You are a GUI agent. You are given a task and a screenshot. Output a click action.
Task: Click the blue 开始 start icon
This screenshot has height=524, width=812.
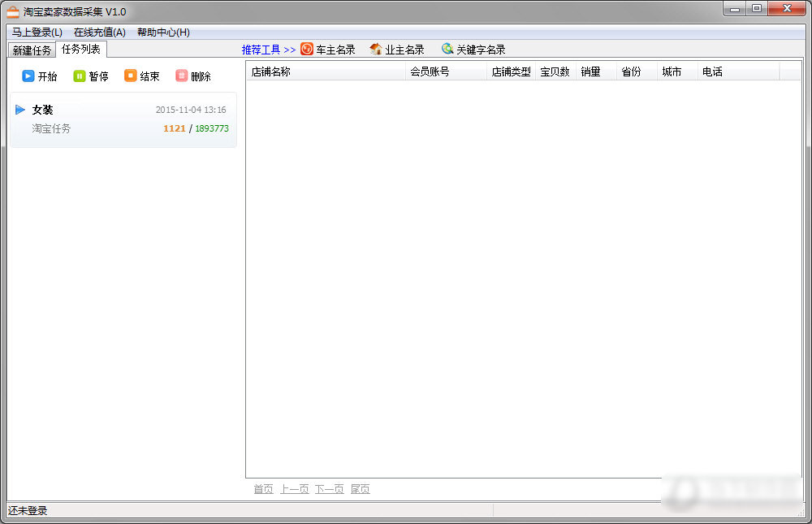[x=28, y=76]
